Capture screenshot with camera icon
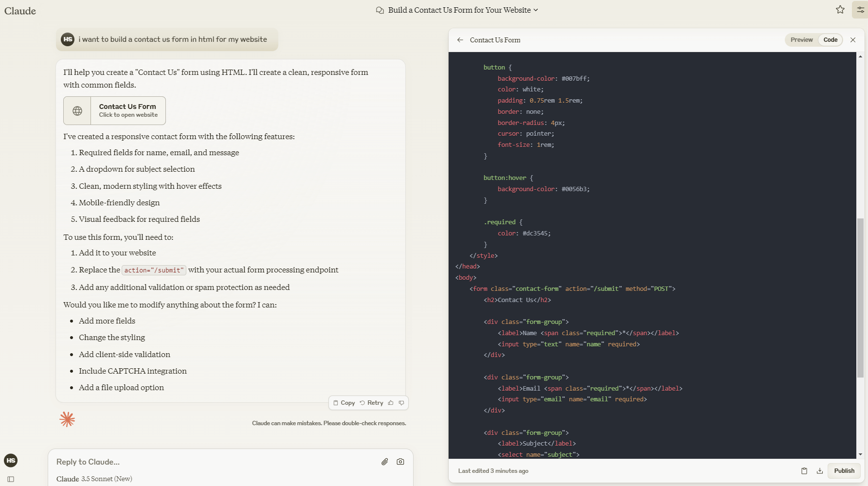Screen dimensions: 868x486 [x=400, y=462]
